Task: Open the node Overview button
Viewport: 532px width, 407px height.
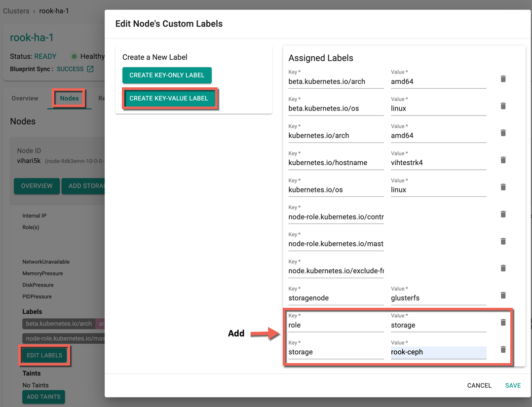Action: 37,186
